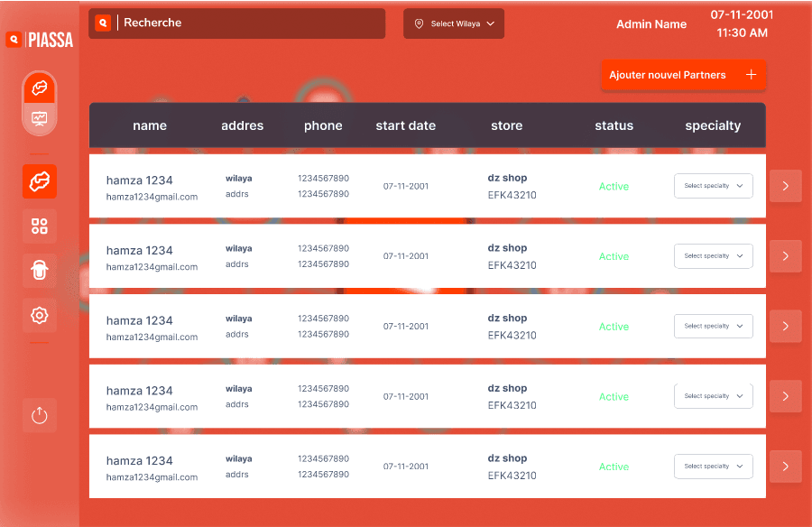Open the support headset icon in sidebar

[40, 270]
